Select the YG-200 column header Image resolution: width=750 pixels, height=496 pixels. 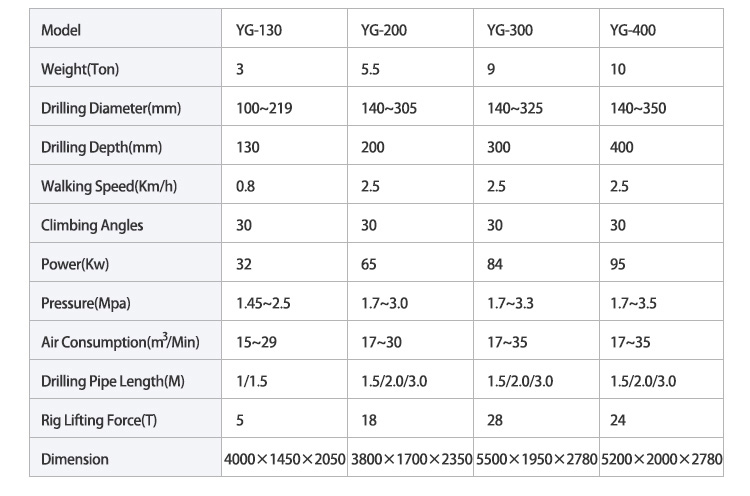tap(384, 30)
